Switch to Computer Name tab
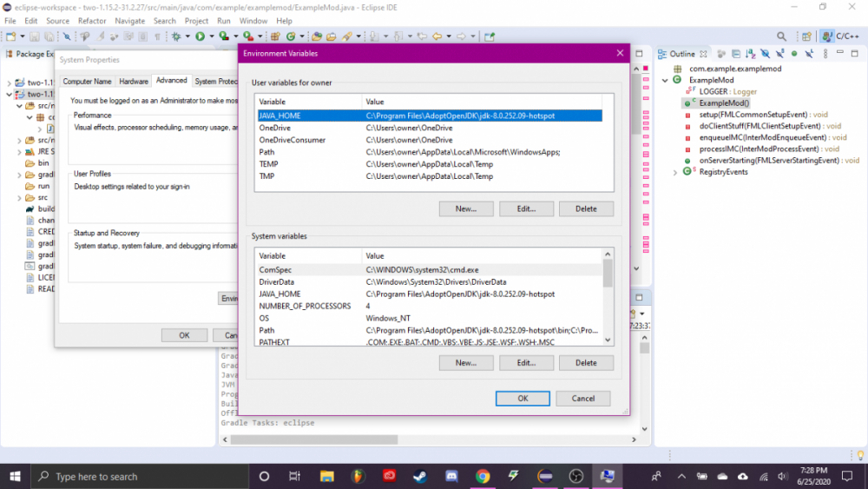The height and width of the screenshot is (489, 868). (x=87, y=82)
